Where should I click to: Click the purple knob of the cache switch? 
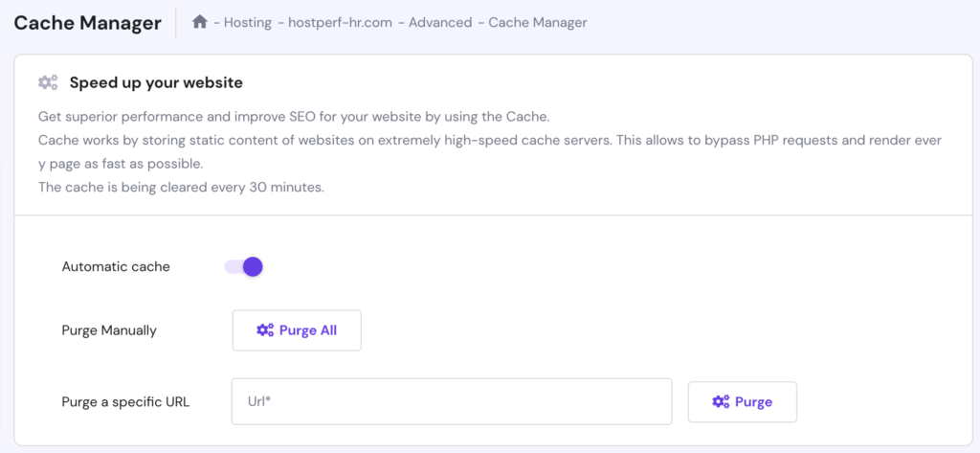point(253,266)
